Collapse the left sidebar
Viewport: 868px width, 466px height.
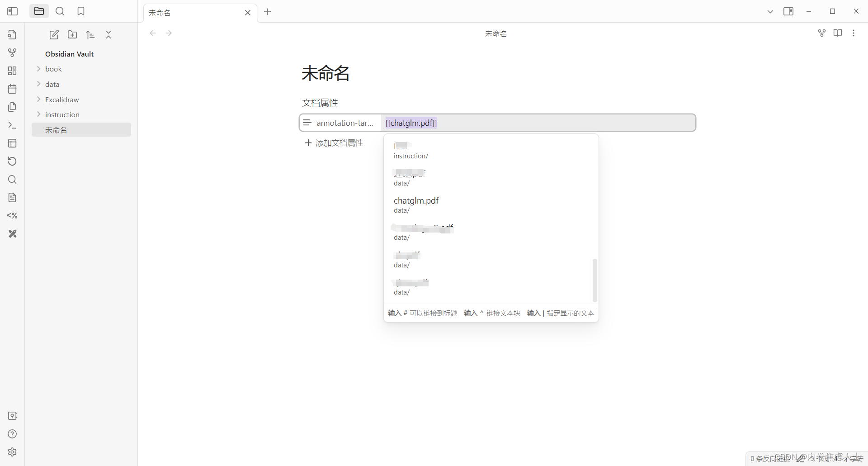(12, 11)
